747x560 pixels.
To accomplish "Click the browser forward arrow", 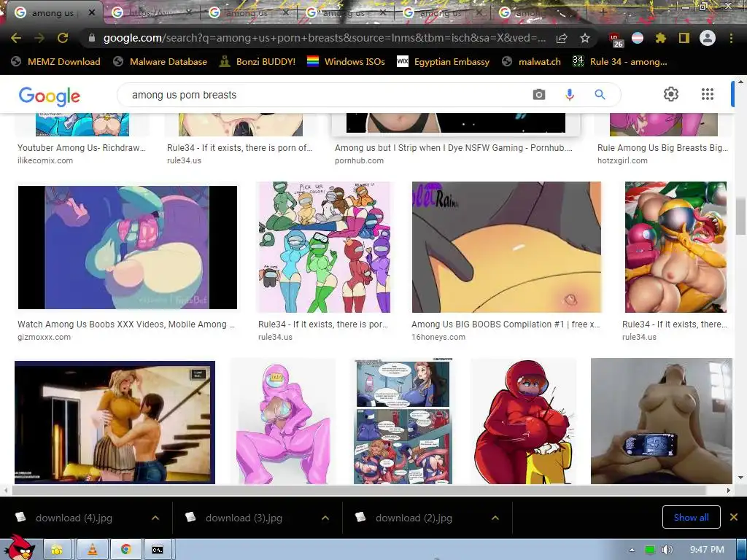I will coord(39,38).
